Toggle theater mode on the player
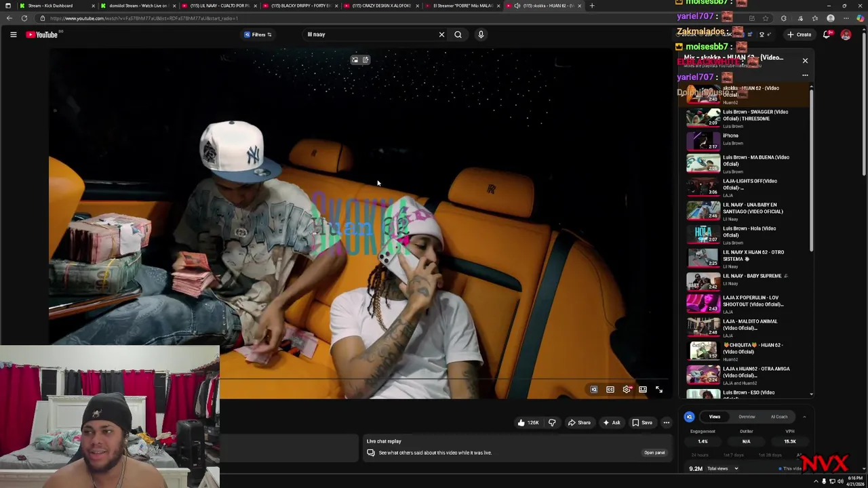The image size is (868, 488). [643, 390]
